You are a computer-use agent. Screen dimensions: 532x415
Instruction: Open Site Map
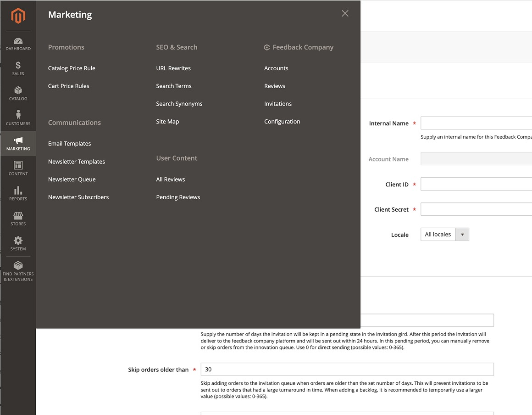tap(167, 122)
